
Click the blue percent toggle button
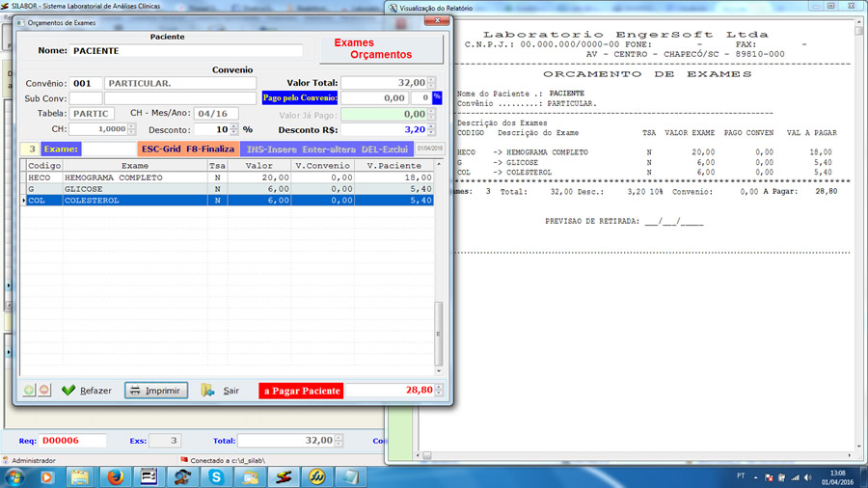[437, 97]
